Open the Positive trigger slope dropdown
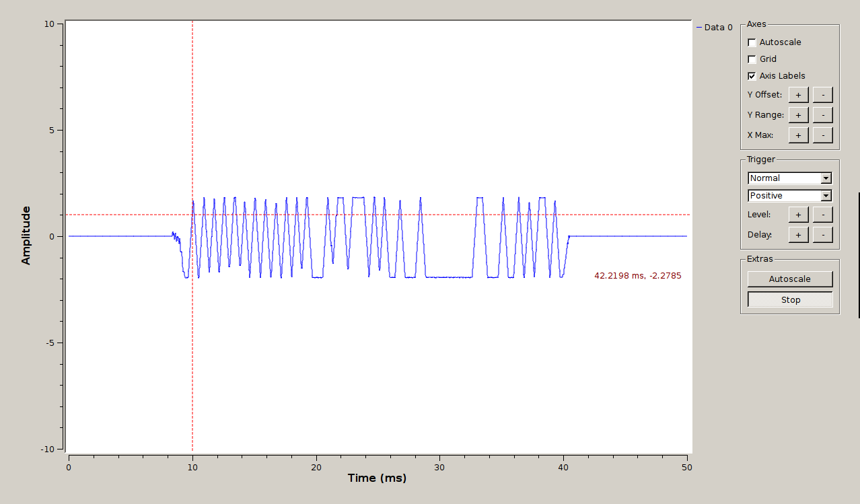Screen dimensions: 860x504 click(x=790, y=196)
